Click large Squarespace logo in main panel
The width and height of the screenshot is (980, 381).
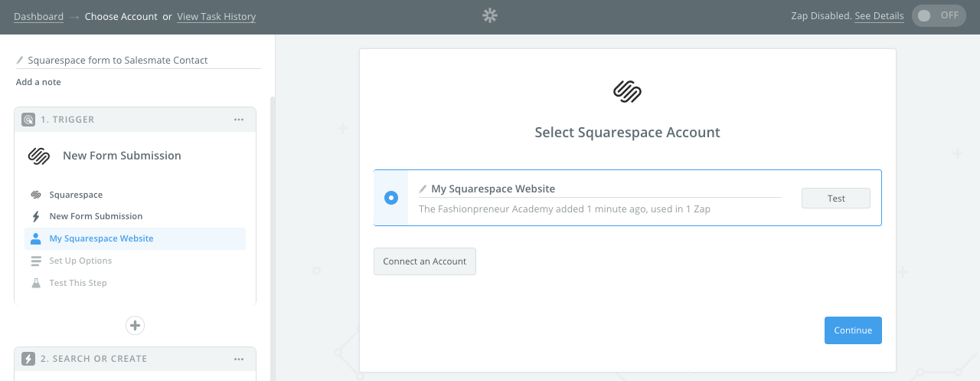click(627, 92)
